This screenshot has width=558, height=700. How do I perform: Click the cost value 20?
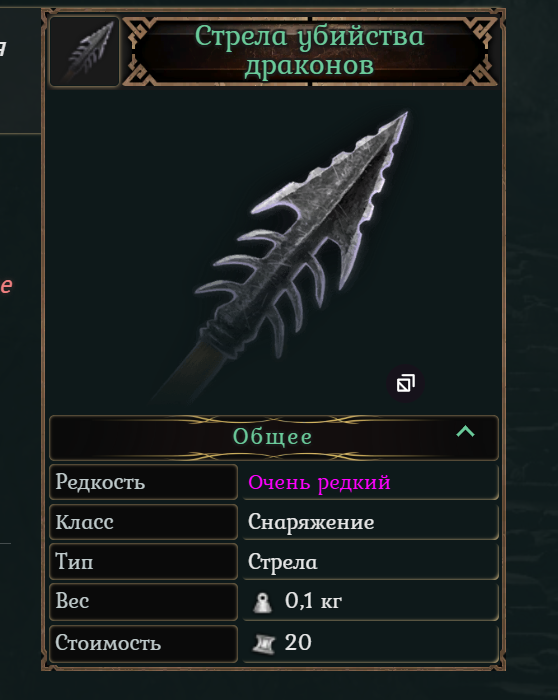pos(298,643)
